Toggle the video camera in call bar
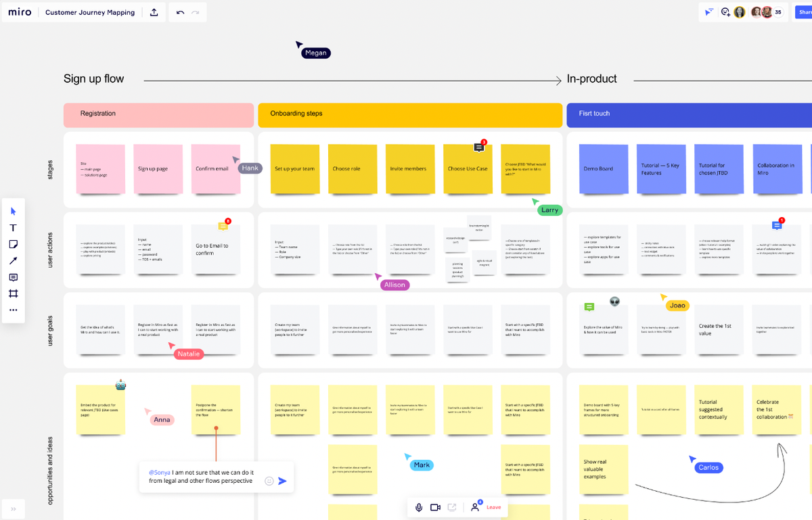812x520 pixels. pyautogui.click(x=435, y=507)
